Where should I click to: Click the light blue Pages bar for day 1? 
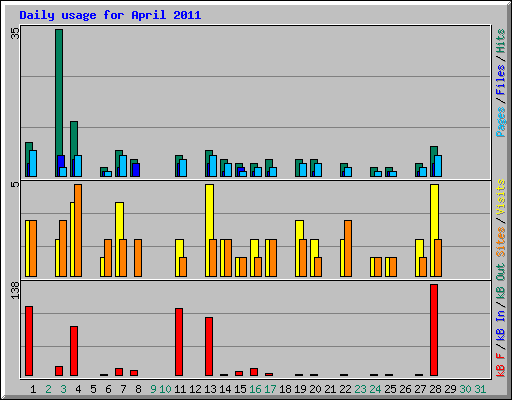coord(33,163)
